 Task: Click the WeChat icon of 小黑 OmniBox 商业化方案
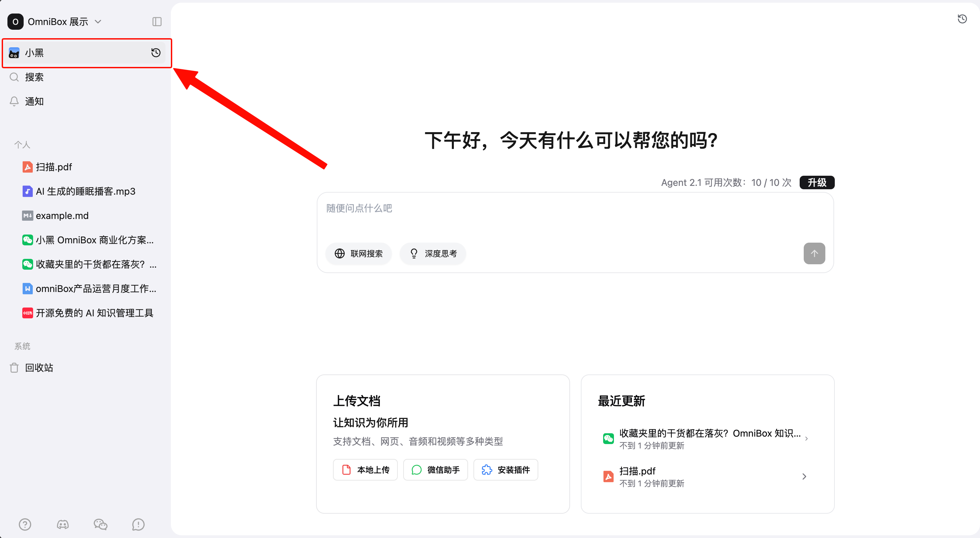pos(27,240)
